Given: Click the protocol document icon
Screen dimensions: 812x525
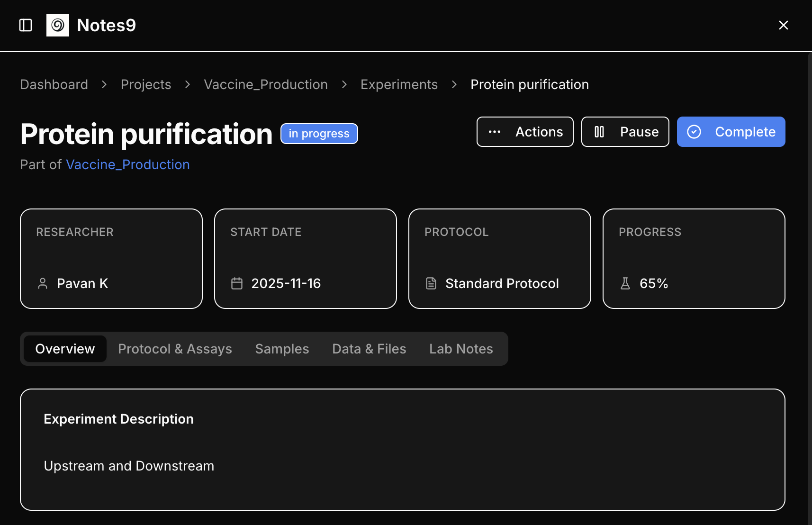Looking at the screenshot, I should click(x=431, y=283).
